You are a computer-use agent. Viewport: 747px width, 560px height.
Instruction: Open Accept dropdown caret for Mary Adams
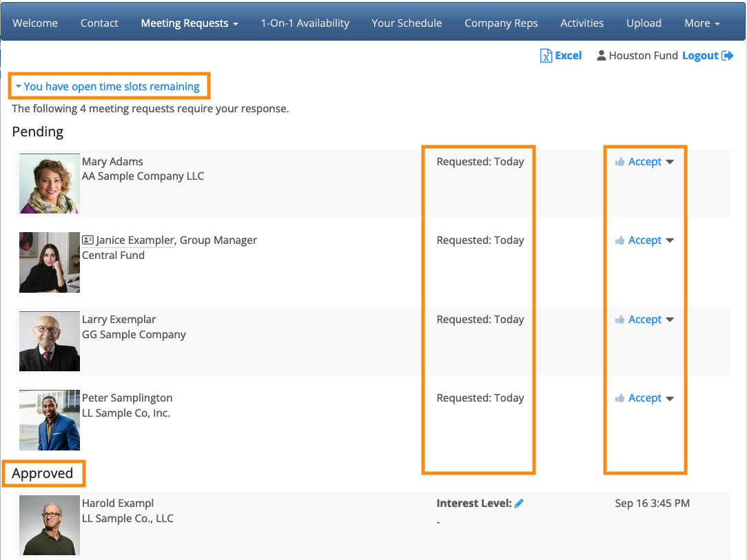tap(670, 162)
